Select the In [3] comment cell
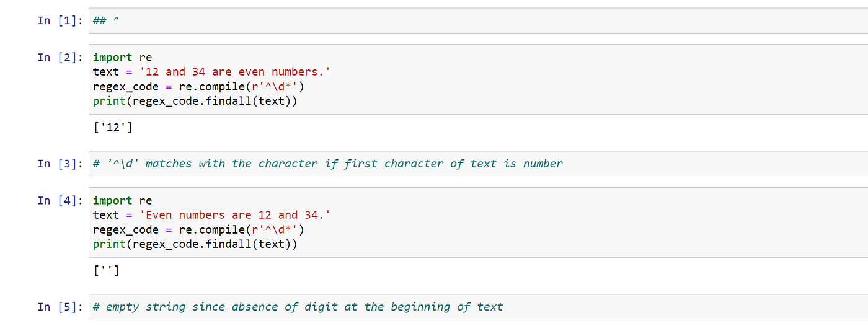868x326 pixels. point(478,164)
